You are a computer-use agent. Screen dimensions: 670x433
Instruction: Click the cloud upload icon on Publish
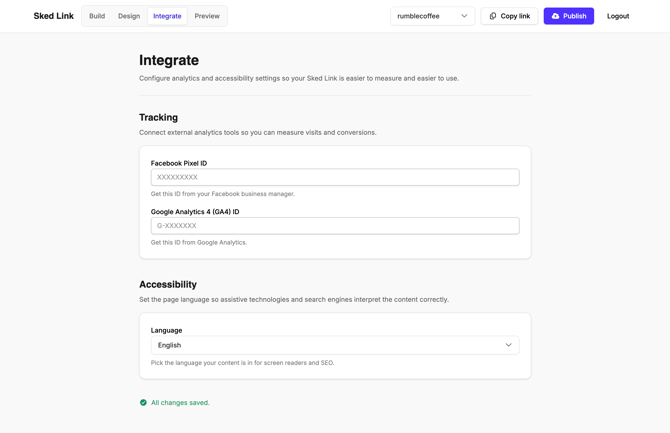coord(555,16)
